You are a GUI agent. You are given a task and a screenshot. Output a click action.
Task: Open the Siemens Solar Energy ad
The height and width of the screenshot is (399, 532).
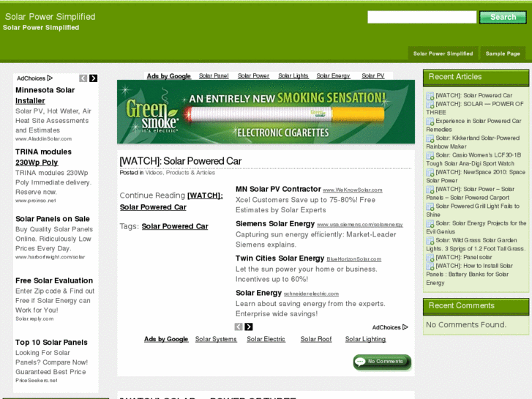[x=275, y=224]
